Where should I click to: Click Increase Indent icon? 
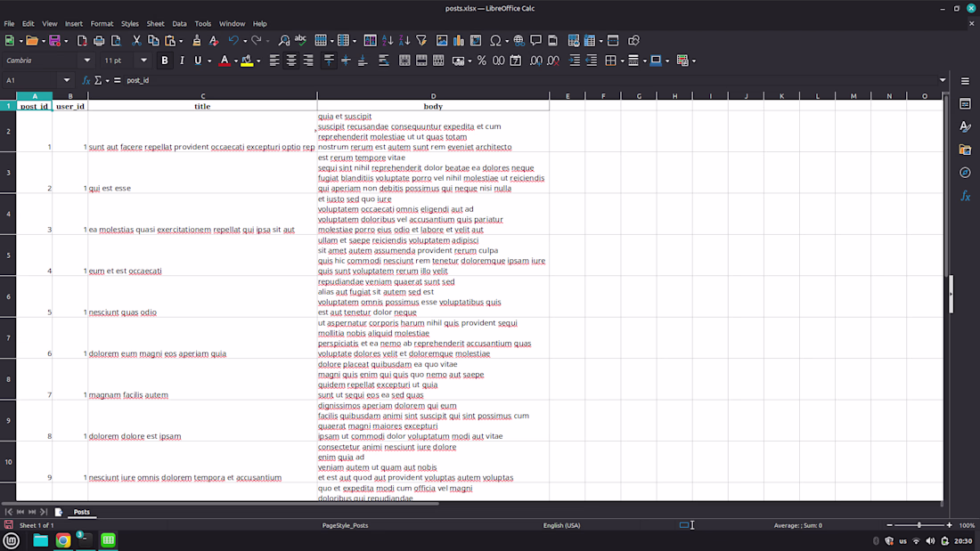click(x=575, y=61)
